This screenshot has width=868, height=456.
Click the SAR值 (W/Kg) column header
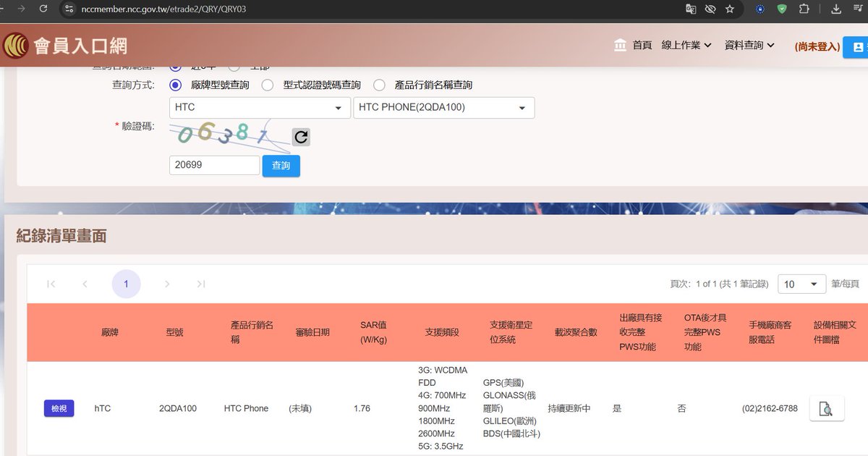pos(375,332)
